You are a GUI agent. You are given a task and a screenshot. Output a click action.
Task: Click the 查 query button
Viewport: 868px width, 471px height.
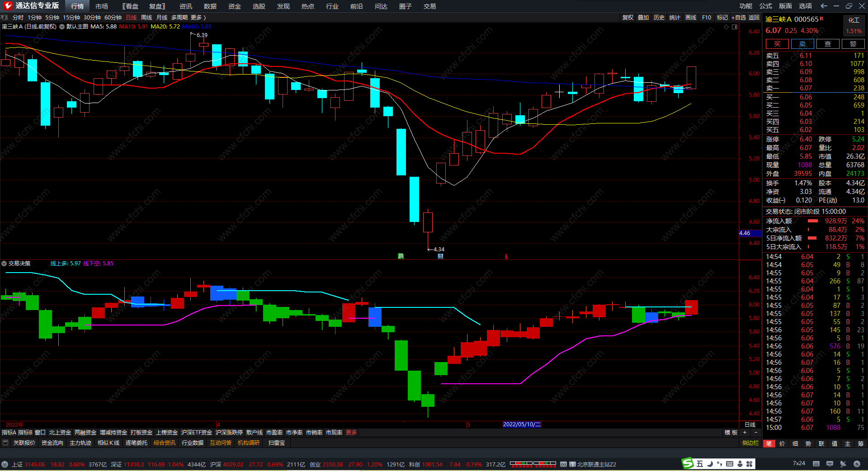click(828, 44)
